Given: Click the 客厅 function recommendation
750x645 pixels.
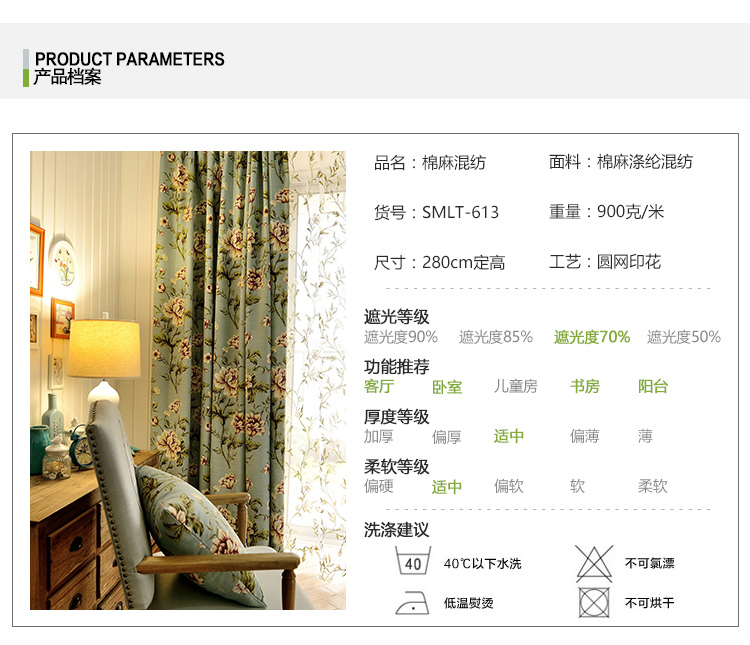Looking at the screenshot, I should (379, 386).
